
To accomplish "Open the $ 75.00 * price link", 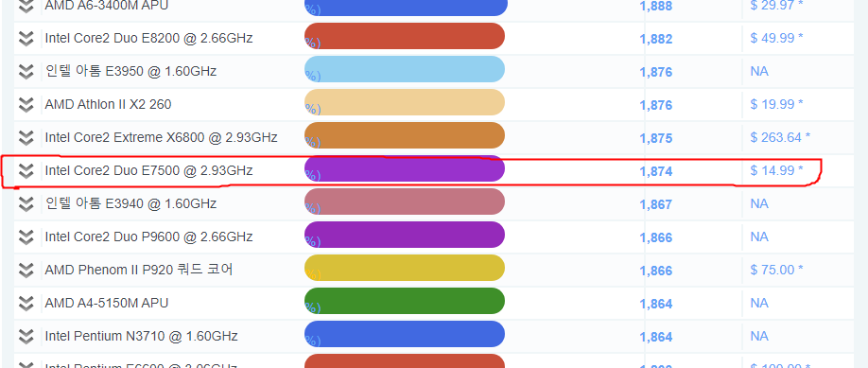I will [776, 270].
